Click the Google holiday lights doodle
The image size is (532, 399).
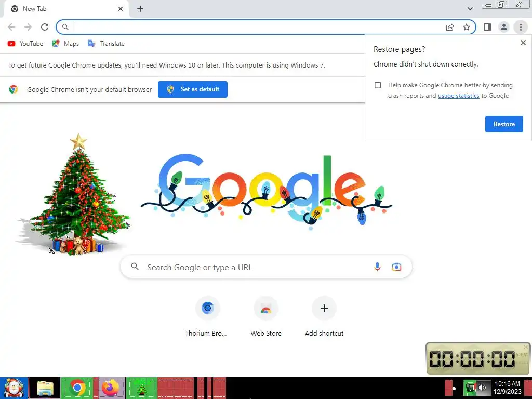267,192
